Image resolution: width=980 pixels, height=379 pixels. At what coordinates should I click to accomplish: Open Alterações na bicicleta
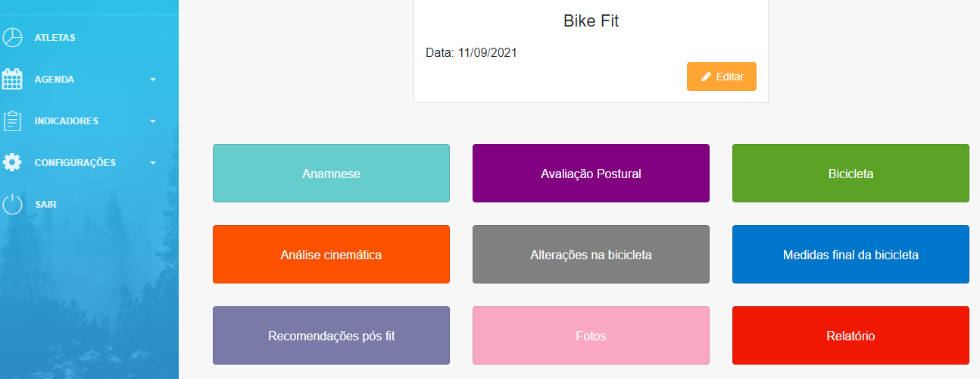[591, 255]
